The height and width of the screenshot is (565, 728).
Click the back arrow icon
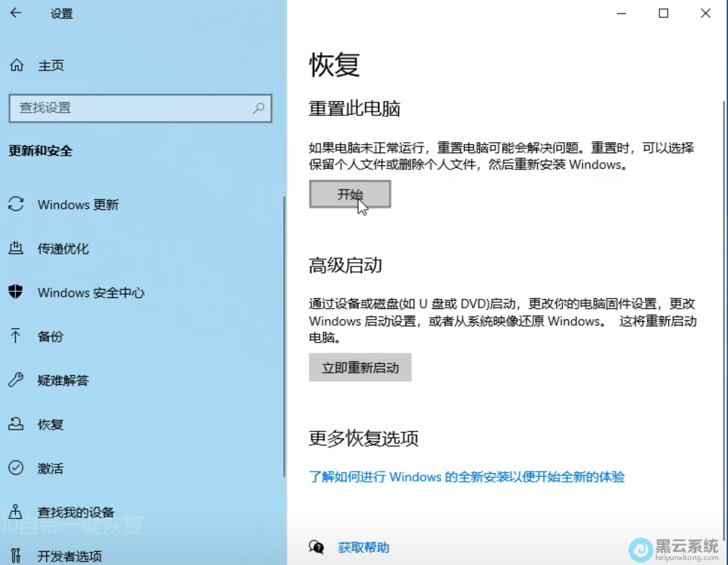[x=16, y=13]
